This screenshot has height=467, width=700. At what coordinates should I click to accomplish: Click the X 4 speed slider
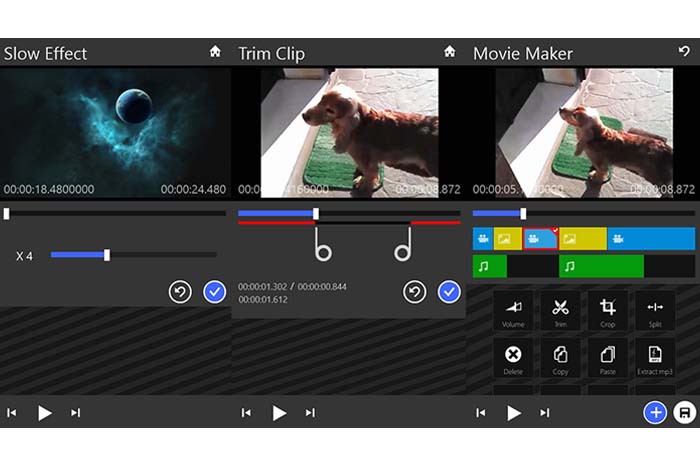coord(107,255)
